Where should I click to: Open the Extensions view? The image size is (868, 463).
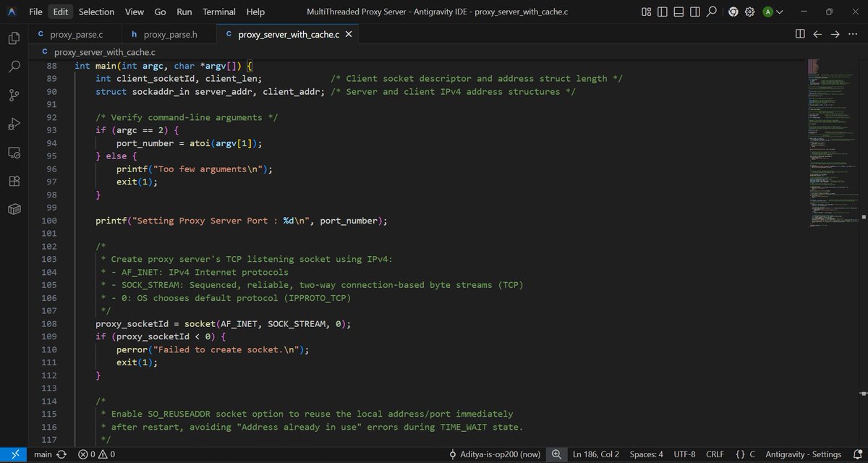[x=14, y=181]
